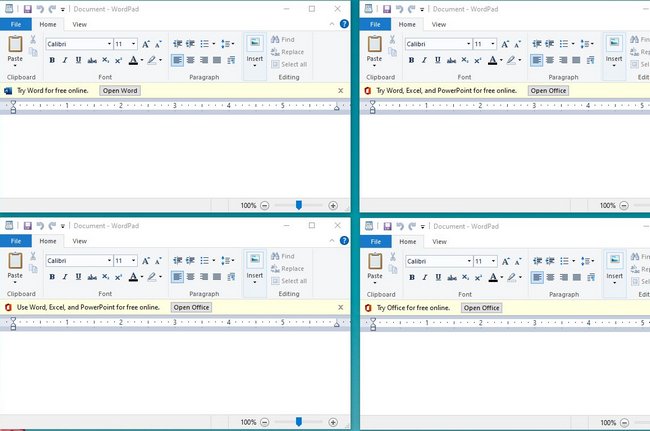
Task: Click font color A in 'Use Word, Excel' window
Action: pyautogui.click(x=133, y=277)
